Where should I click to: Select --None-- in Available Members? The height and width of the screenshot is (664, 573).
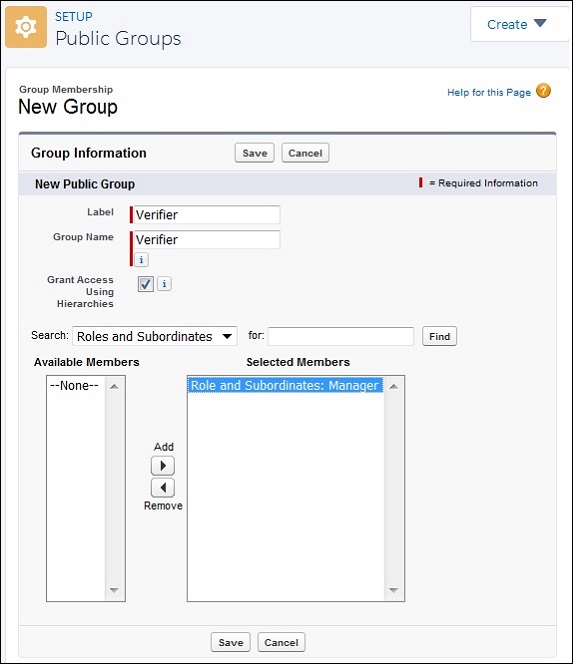coord(75,385)
